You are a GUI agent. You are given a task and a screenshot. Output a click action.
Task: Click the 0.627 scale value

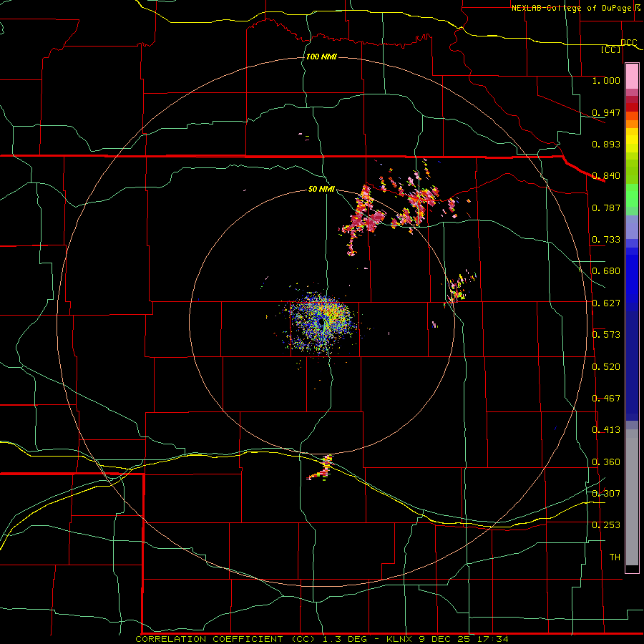pyautogui.click(x=606, y=303)
